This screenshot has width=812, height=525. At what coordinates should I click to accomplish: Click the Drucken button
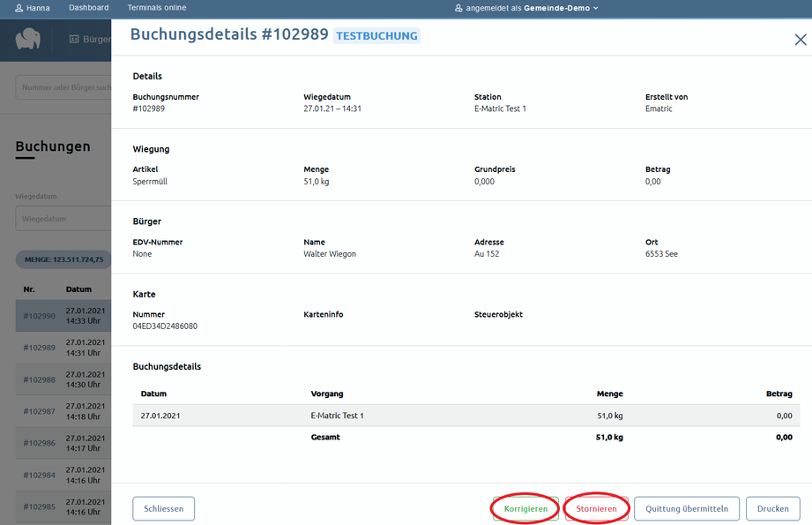773,508
